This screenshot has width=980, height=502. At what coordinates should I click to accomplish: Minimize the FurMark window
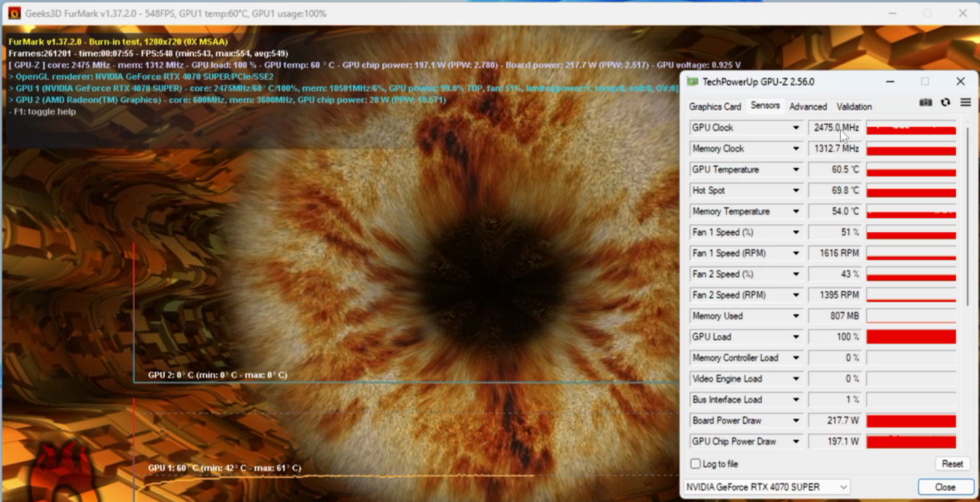893,13
